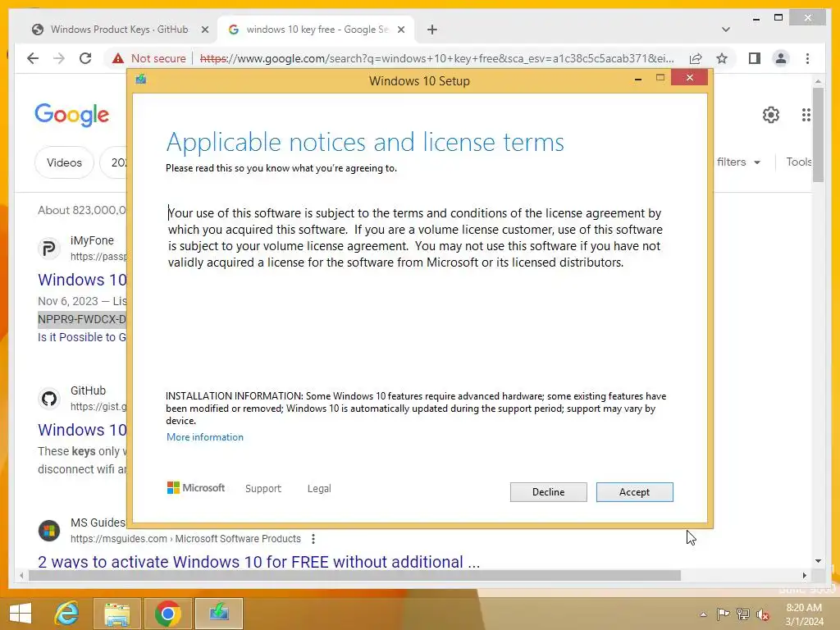
Task: Open the Chrome profile icon
Action: pyautogui.click(x=781, y=58)
